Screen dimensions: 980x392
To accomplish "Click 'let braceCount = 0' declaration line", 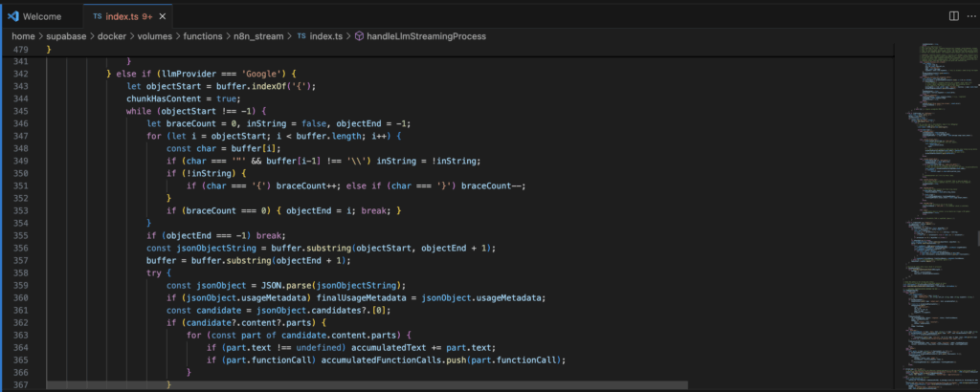I will click(278, 123).
